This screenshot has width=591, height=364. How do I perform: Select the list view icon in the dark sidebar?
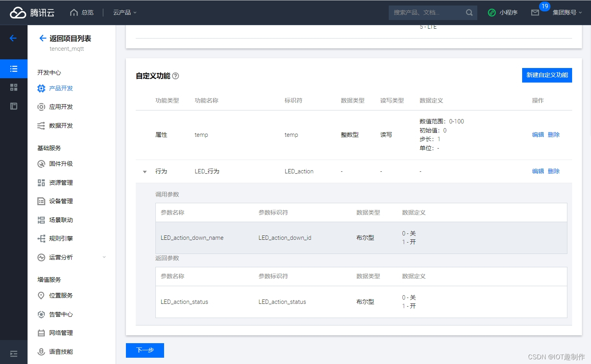14,69
